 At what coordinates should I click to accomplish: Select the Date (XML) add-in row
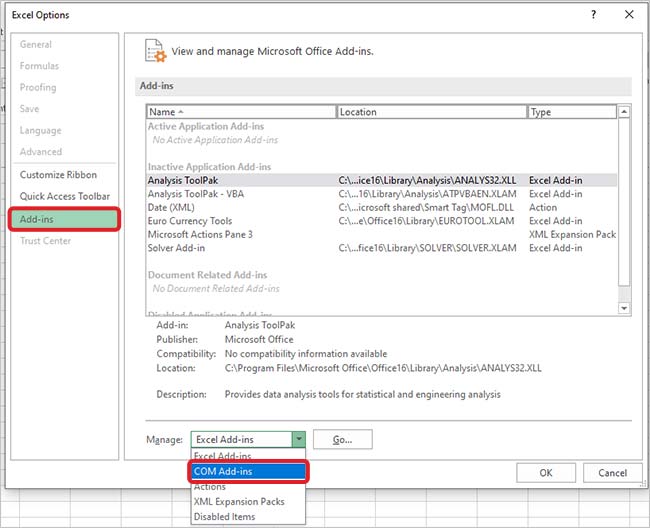(381, 208)
